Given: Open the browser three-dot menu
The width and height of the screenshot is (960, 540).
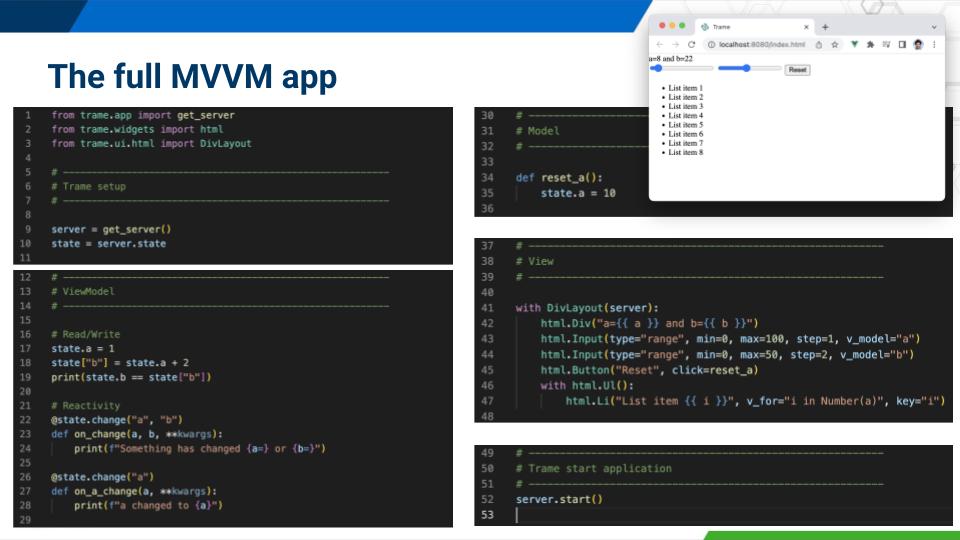Looking at the screenshot, I should [934, 45].
